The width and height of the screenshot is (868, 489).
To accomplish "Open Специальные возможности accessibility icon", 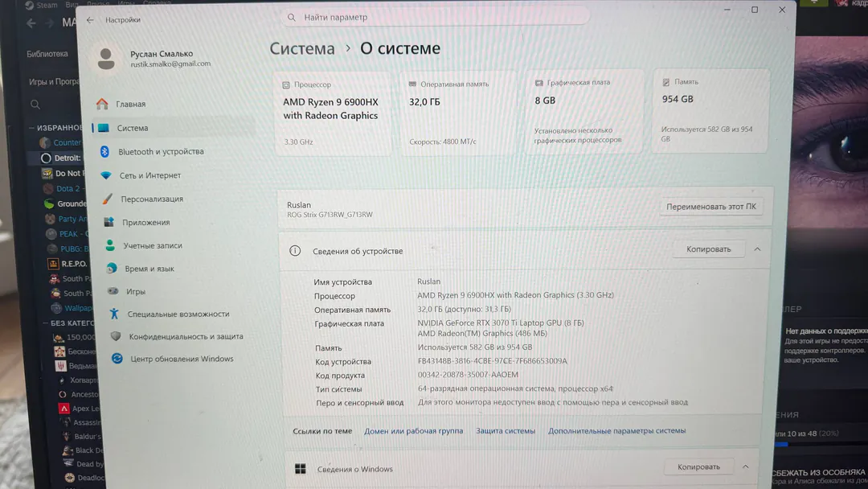I will coord(114,314).
